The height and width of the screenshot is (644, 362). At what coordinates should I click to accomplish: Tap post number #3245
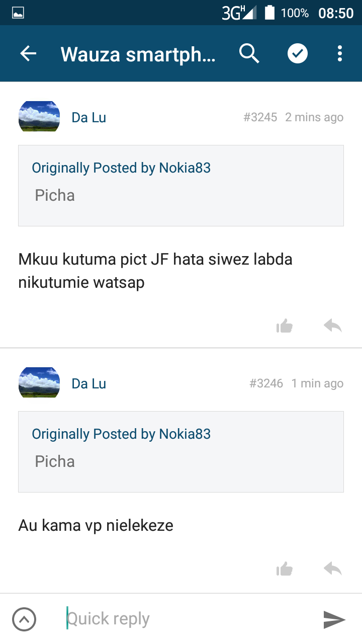[260, 117]
